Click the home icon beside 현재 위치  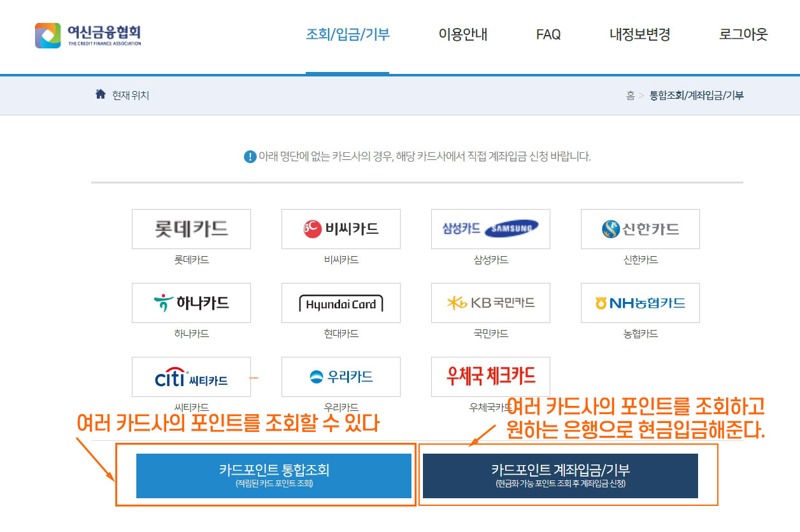(100, 94)
